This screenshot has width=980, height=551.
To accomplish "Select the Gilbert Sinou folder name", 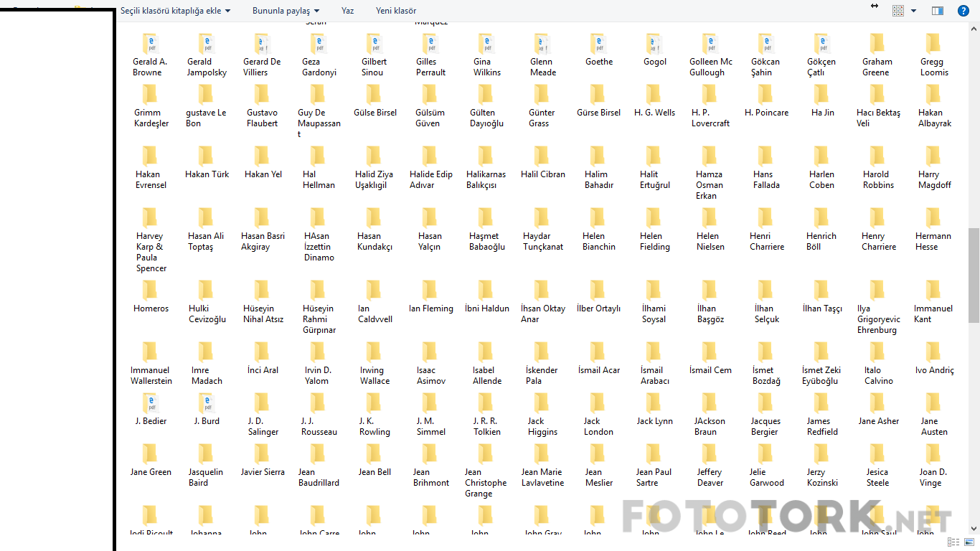I will [374, 67].
